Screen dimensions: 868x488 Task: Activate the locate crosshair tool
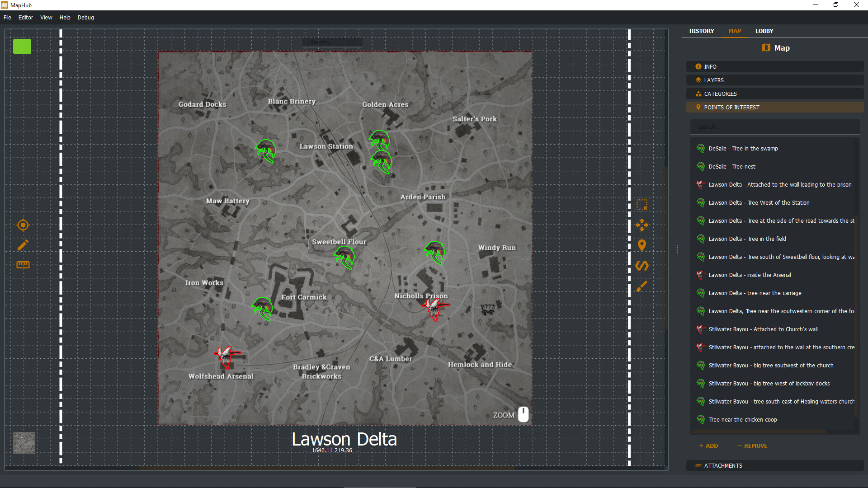23,225
